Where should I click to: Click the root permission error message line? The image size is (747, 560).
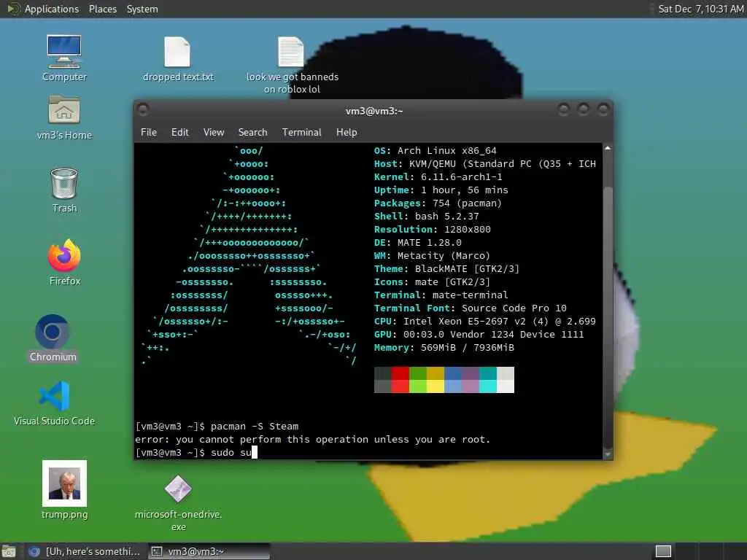312,439
